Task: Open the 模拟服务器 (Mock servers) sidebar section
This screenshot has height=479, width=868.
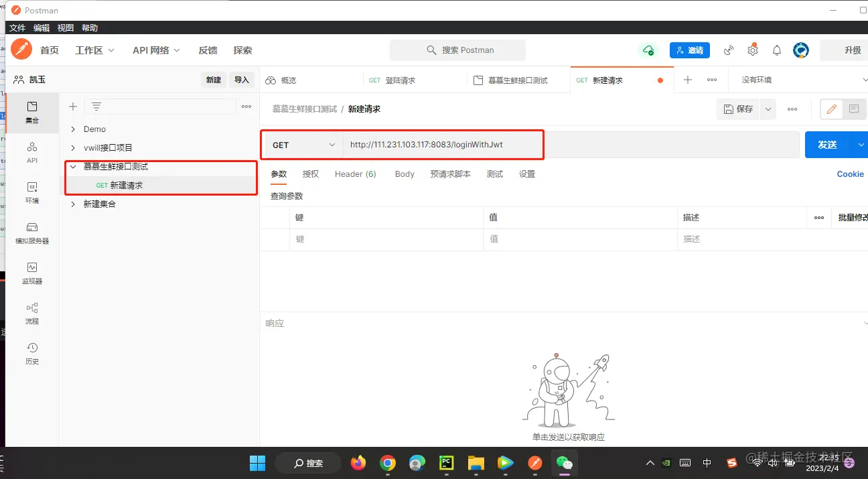Action: [32, 232]
